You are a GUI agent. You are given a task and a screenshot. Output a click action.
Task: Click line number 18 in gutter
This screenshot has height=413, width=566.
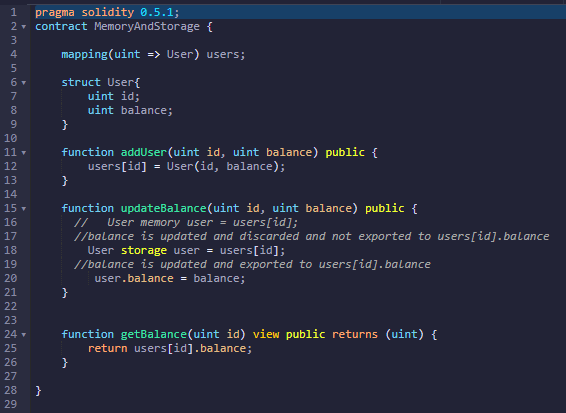10,250
